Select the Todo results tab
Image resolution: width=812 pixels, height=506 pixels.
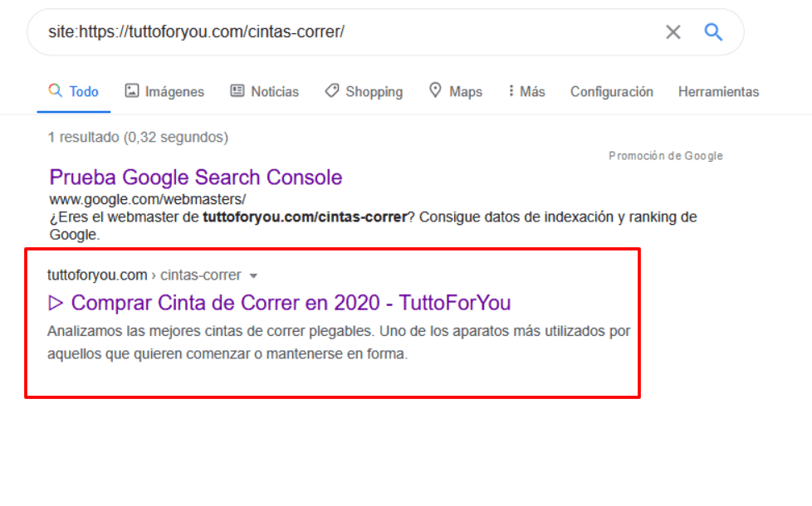click(74, 91)
